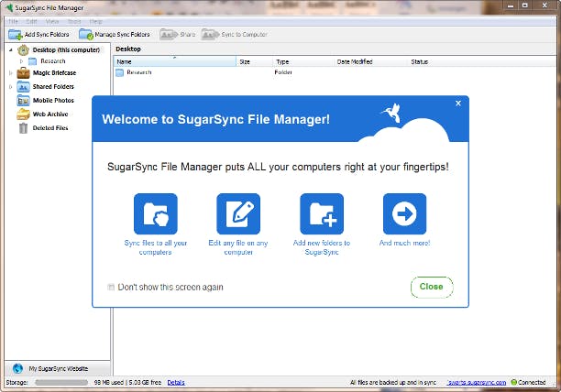Click 'All files are backed up and in sync' text

(x=393, y=382)
